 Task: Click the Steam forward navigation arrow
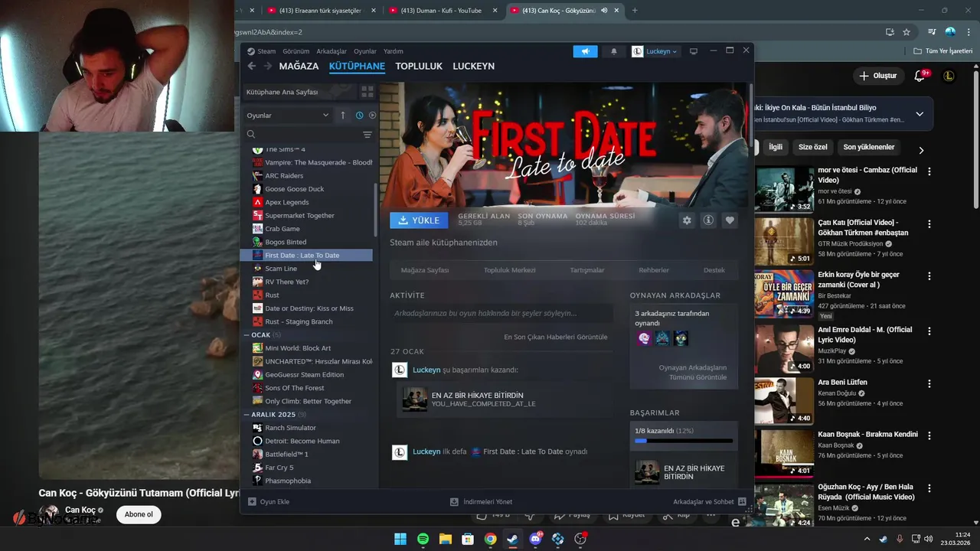(268, 66)
